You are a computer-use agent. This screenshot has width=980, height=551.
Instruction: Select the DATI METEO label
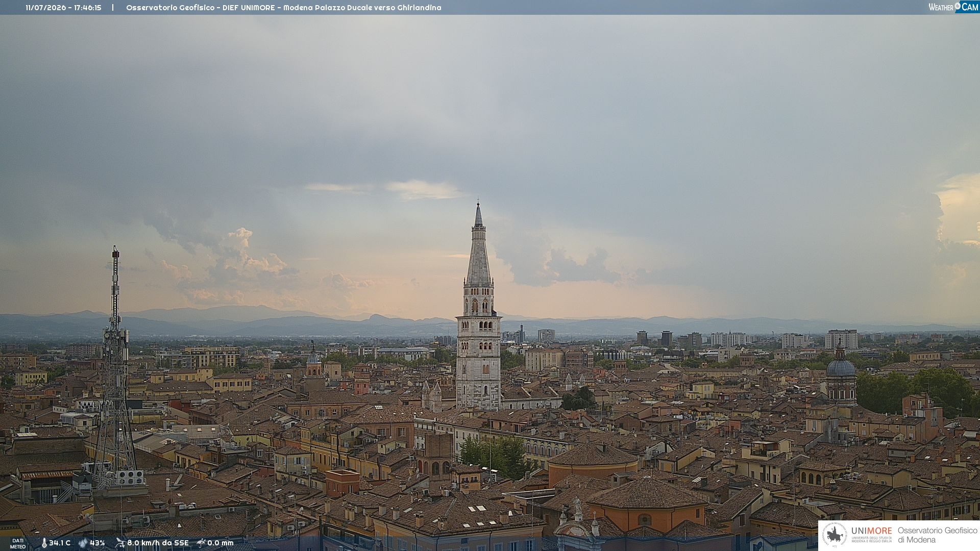tap(18, 543)
